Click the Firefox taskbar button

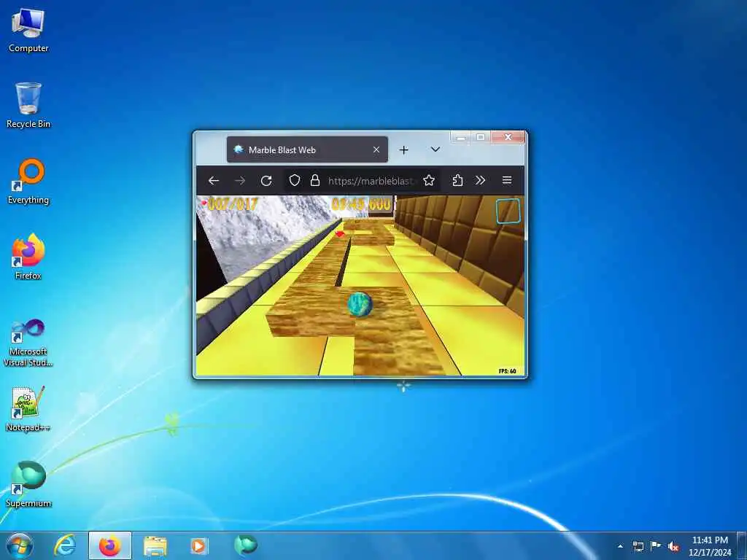pyautogui.click(x=109, y=545)
